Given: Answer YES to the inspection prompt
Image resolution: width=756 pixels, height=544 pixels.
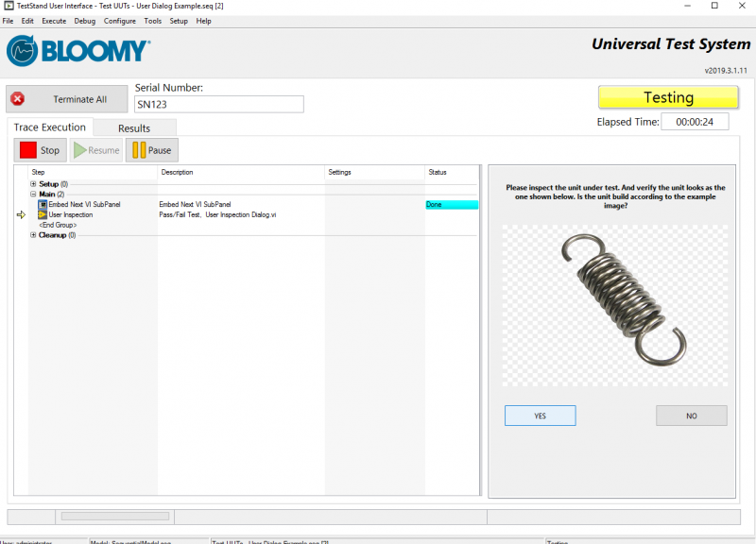Looking at the screenshot, I should [x=540, y=416].
